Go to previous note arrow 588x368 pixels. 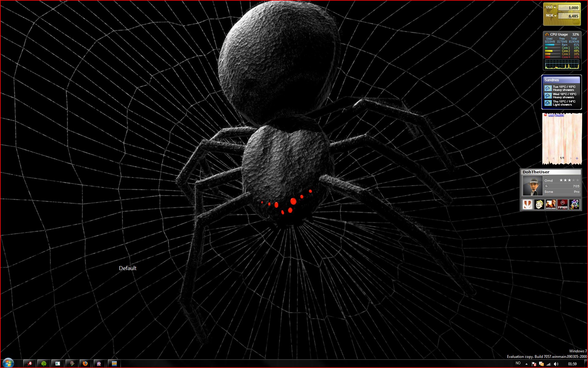[553, 158]
